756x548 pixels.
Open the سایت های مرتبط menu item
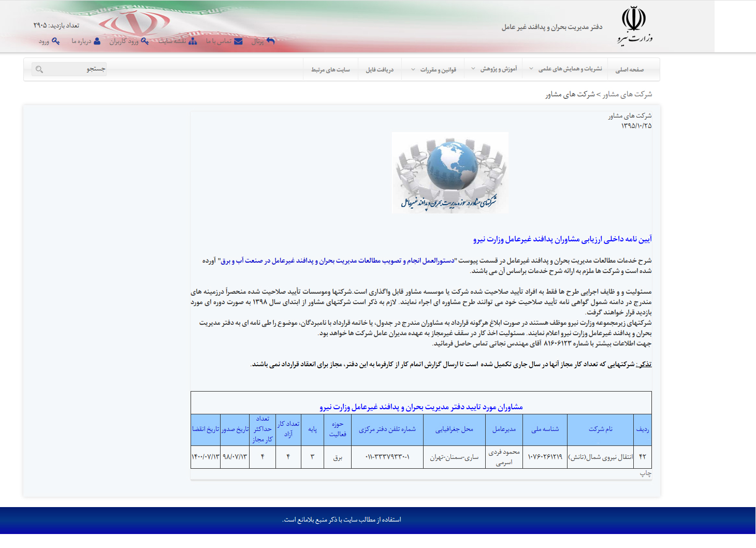point(330,69)
